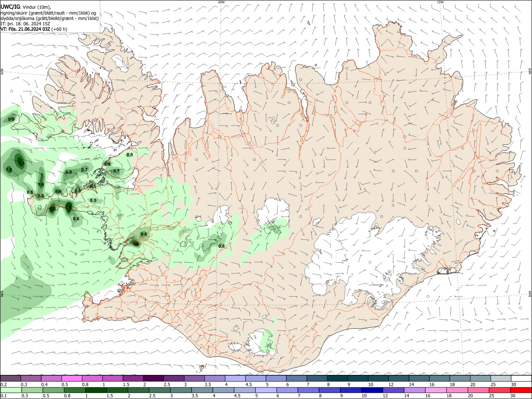Click the pale periwinkle 4 swatch in snow legend
Screen dimensions: 532x399
[x=235, y=378]
